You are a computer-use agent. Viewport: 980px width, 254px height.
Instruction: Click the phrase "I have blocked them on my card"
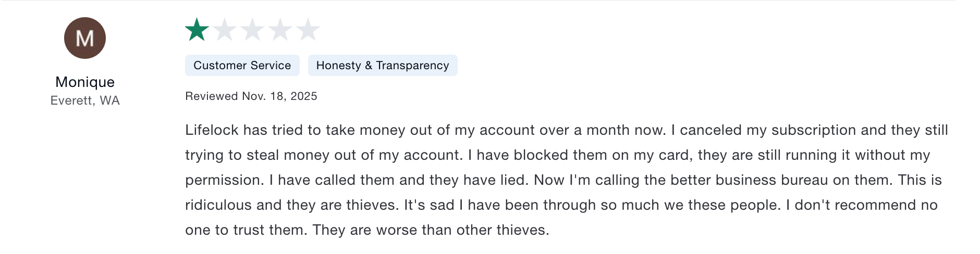coord(579,155)
